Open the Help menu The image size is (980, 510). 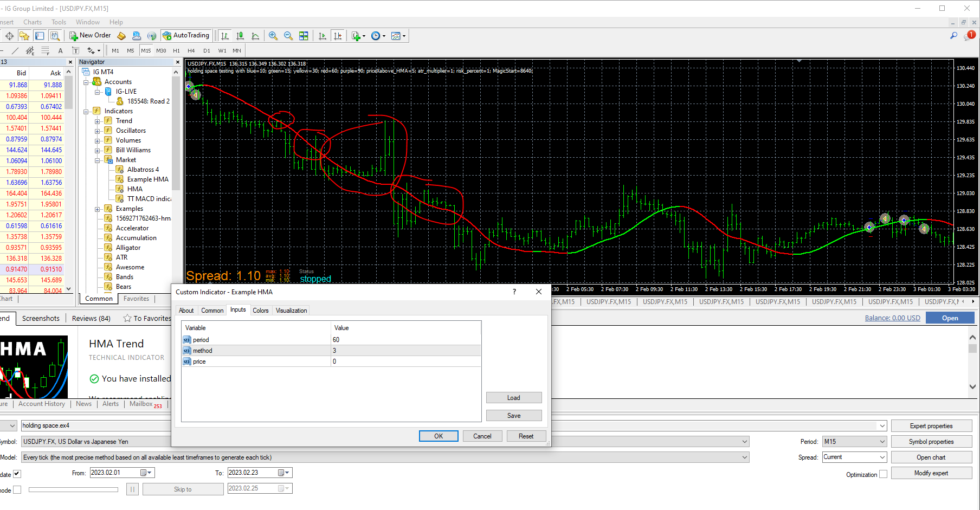point(116,22)
